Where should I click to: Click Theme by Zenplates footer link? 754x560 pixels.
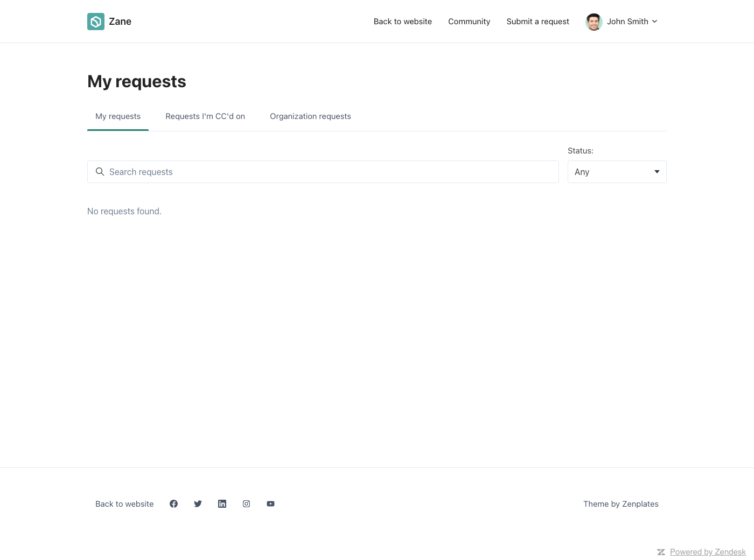click(x=620, y=504)
